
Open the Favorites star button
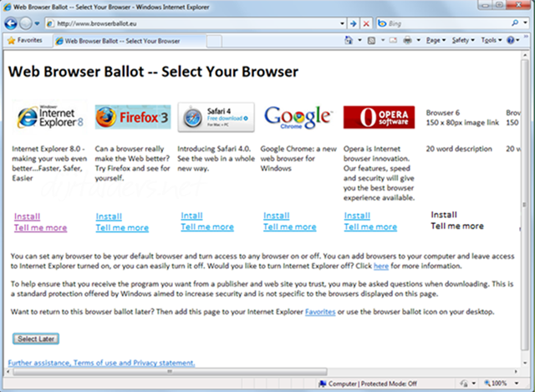[x=25, y=40]
